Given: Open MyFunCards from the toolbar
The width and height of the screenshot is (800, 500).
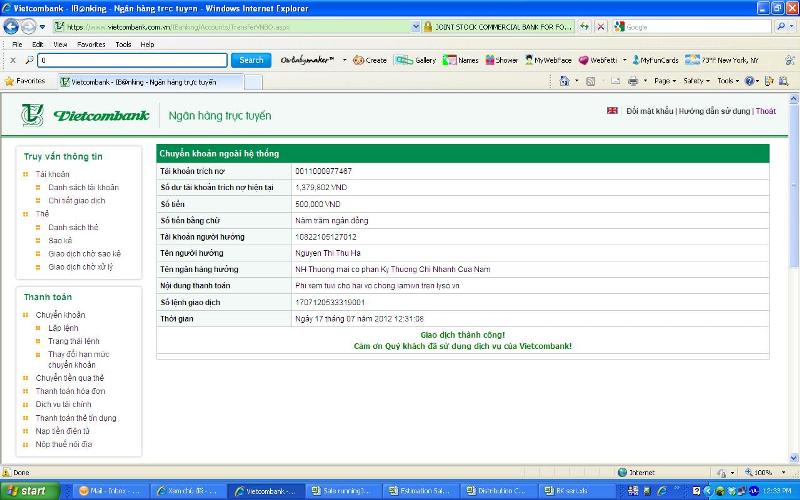Looking at the screenshot, I should (x=655, y=60).
